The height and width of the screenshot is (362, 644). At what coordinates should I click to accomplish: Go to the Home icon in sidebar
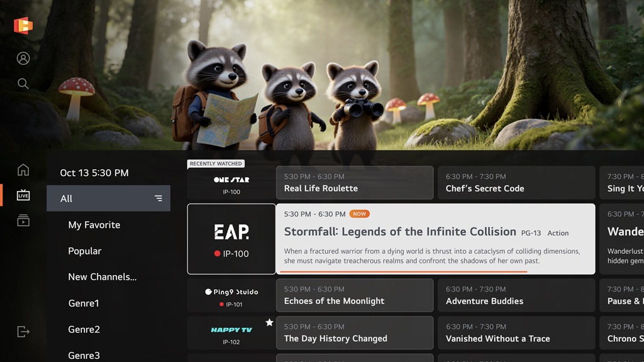(23, 170)
